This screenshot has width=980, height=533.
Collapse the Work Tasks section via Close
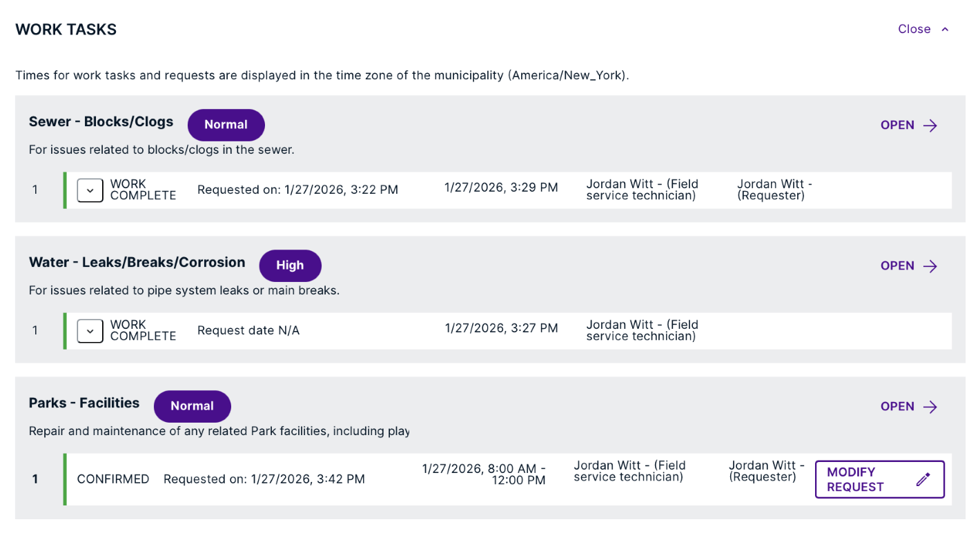[914, 29]
